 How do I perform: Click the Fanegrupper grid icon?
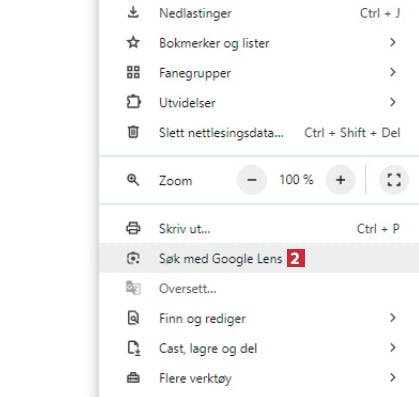tap(133, 72)
